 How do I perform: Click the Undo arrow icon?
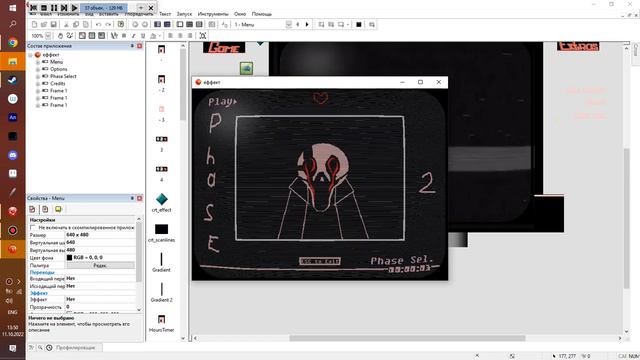click(x=98, y=24)
